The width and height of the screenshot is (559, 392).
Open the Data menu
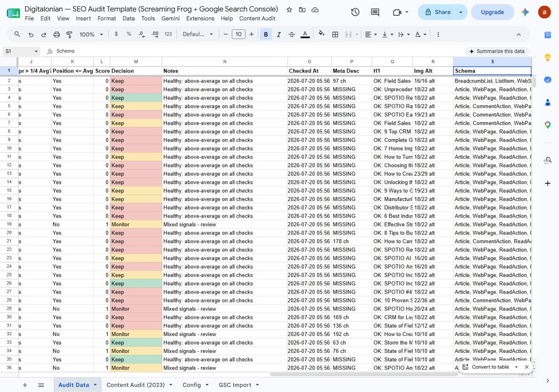(129, 19)
